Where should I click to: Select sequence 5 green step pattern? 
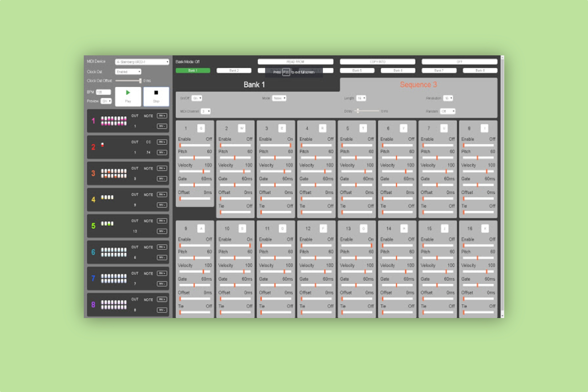click(107, 223)
